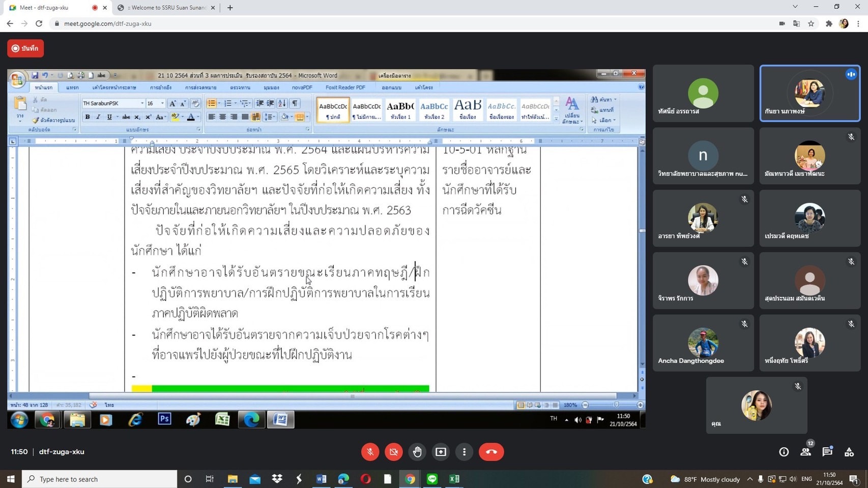Viewport: 868px width, 488px height.
Task: Open the activities icon
Action: (x=849, y=452)
